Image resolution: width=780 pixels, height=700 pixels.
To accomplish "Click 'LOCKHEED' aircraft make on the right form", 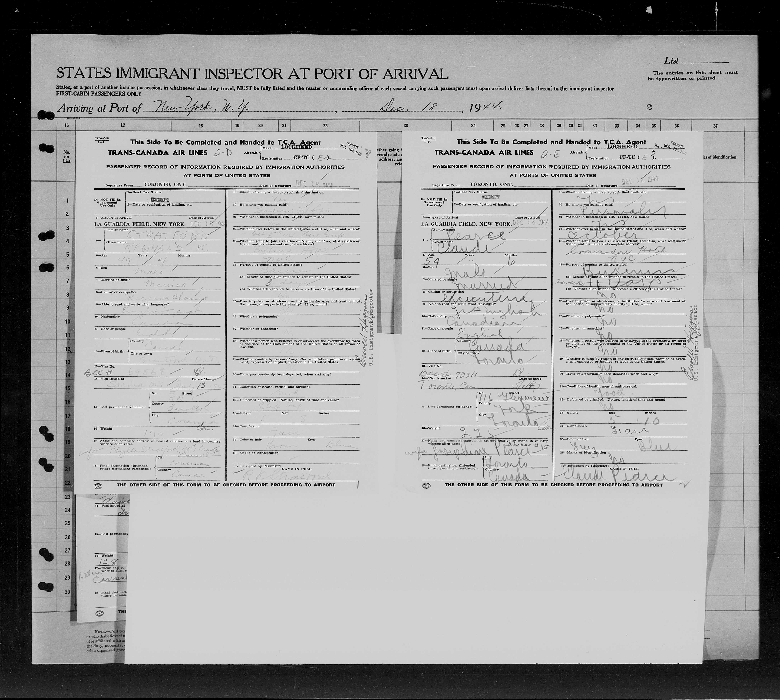I will pyautogui.click(x=622, y=146).
